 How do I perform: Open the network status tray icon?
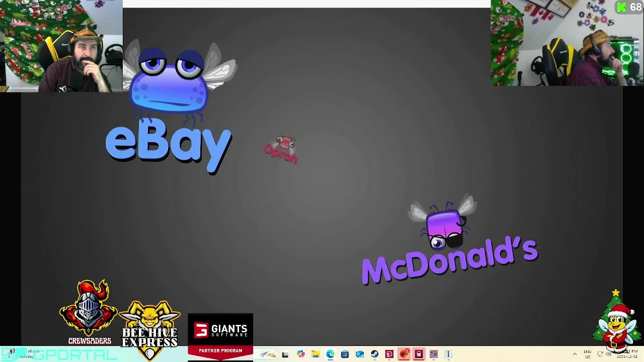[x=600, y=354]
